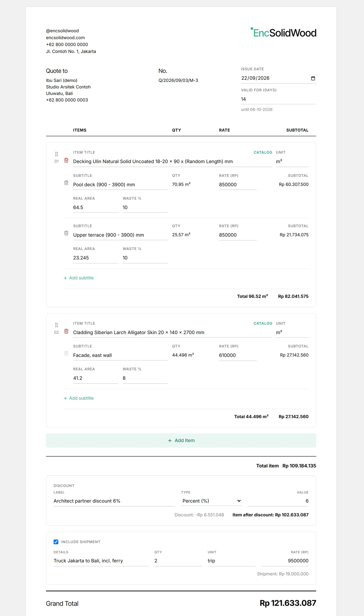Edit the Facade, east wall subtitle field
Image resolution: width=364 pixels, height=616 pixels.
[120, 355]
